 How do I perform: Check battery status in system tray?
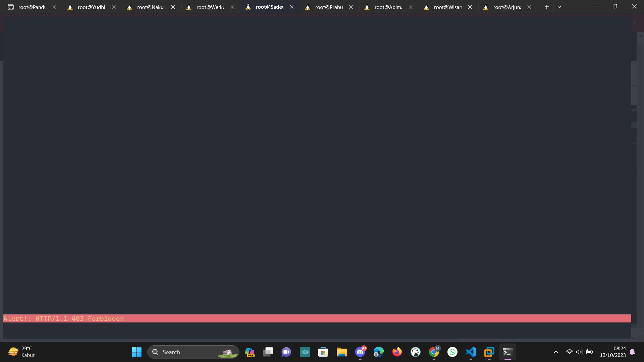click(x=590, y=352)
